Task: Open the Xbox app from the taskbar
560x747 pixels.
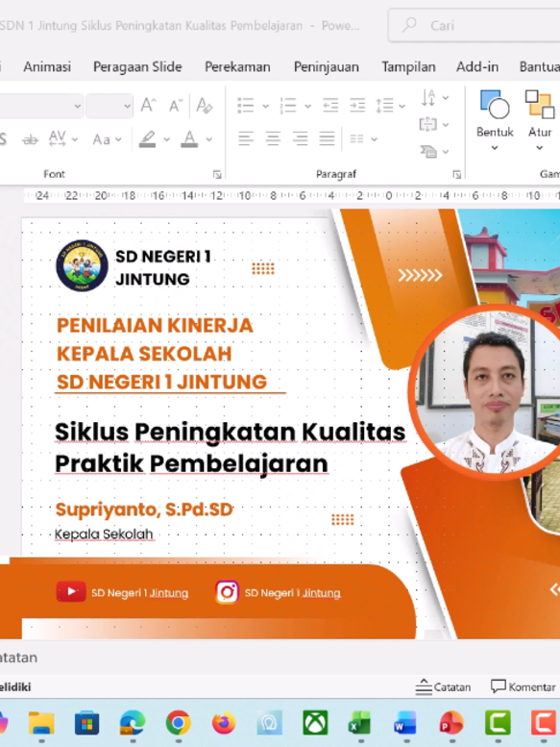Action: [x=315, y=723]
